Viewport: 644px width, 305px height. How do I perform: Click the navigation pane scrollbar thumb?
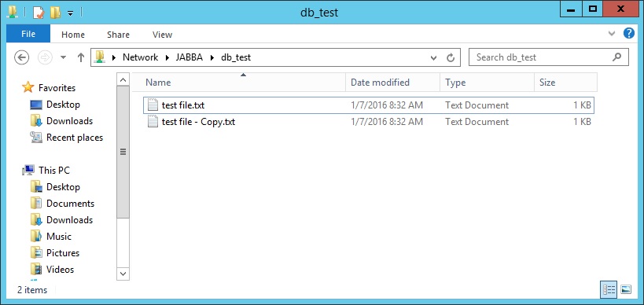point(123,152)
